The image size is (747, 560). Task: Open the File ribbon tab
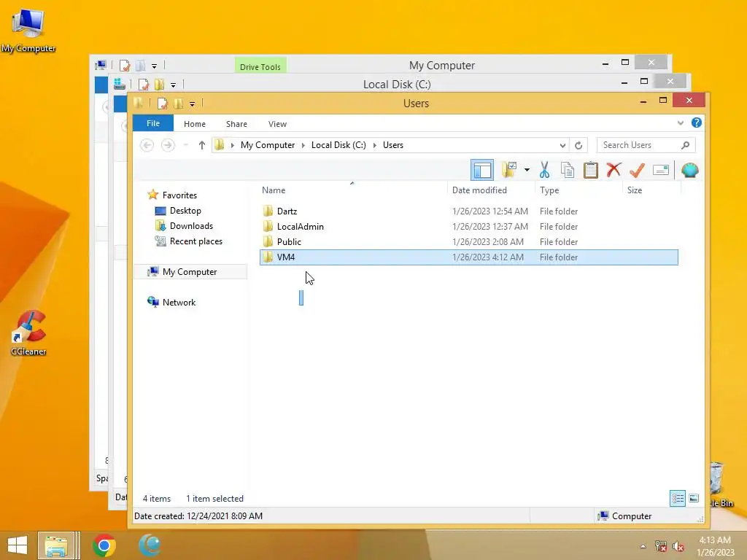click(x=153, y=123)
